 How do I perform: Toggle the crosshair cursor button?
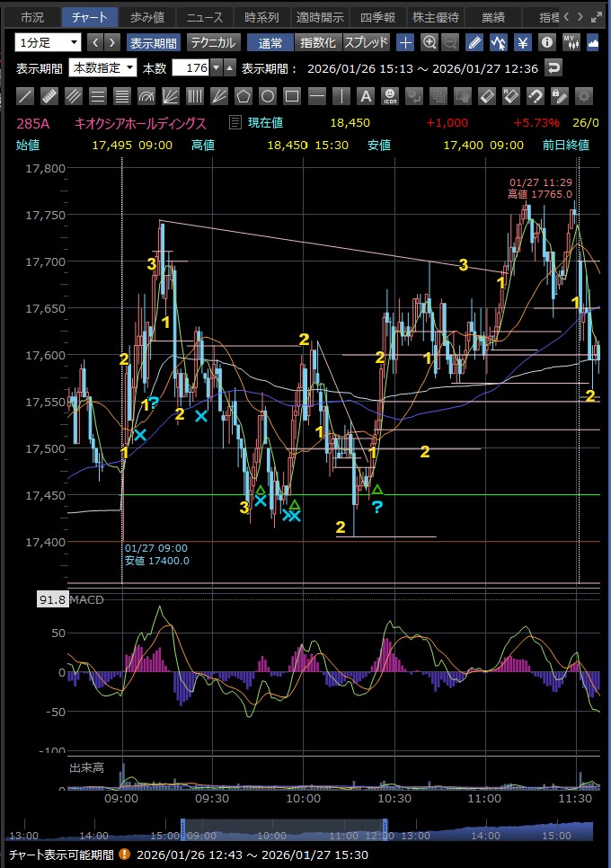point(405,42)
